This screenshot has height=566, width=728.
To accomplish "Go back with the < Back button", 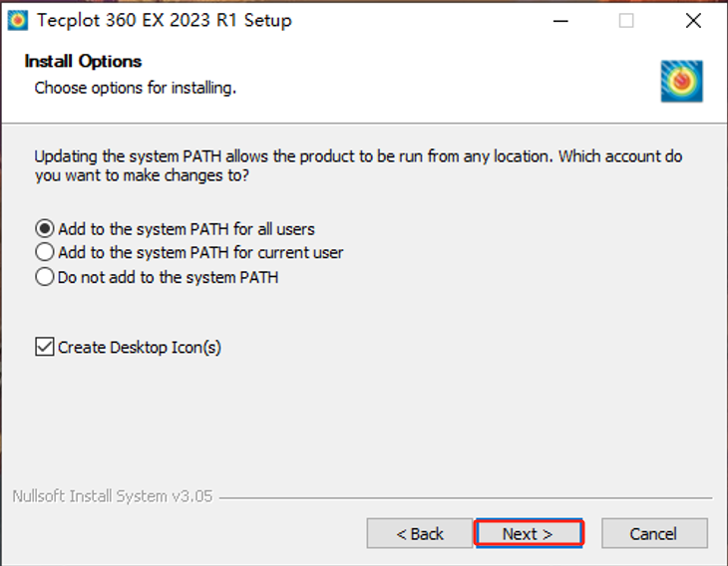I will click(x=420, y=533).
